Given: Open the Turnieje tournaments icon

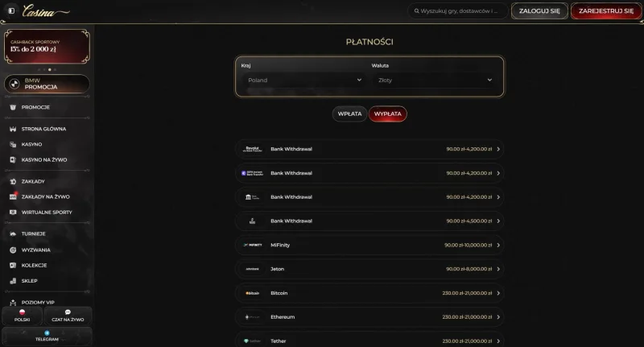Looking at the screenshot, I should coord(13,233).
